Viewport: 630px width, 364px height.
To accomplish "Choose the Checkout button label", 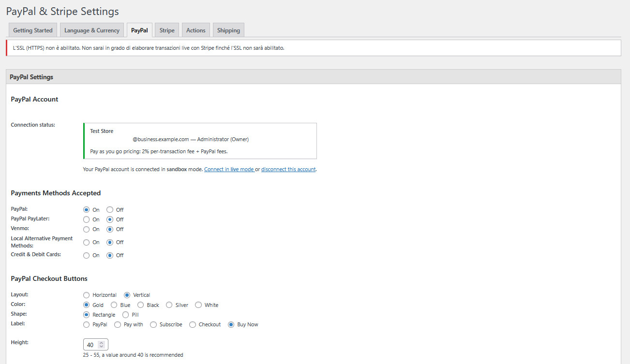I will coord(193,324).
